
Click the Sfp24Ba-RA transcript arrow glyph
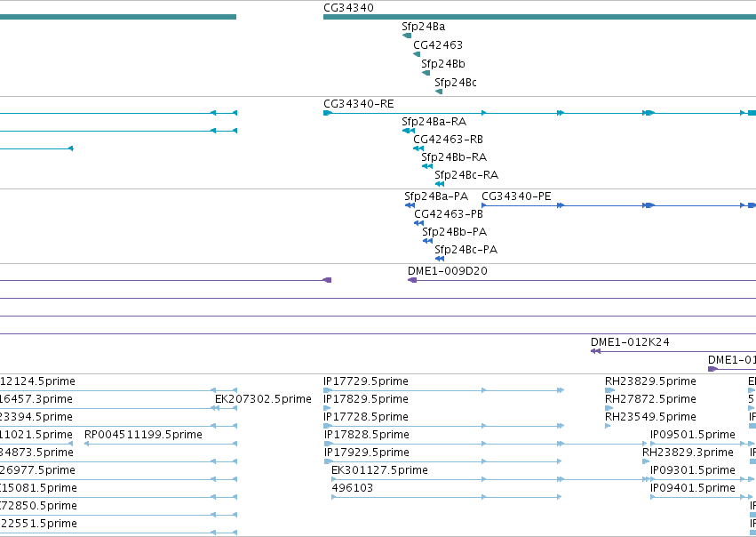[x=409, y=131]
